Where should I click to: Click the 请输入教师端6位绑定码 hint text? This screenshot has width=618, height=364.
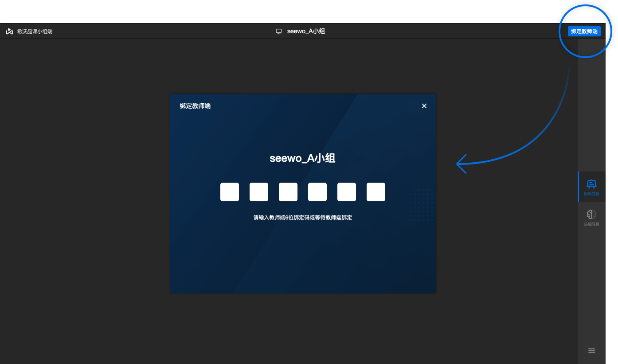click(x=303, y=218)
